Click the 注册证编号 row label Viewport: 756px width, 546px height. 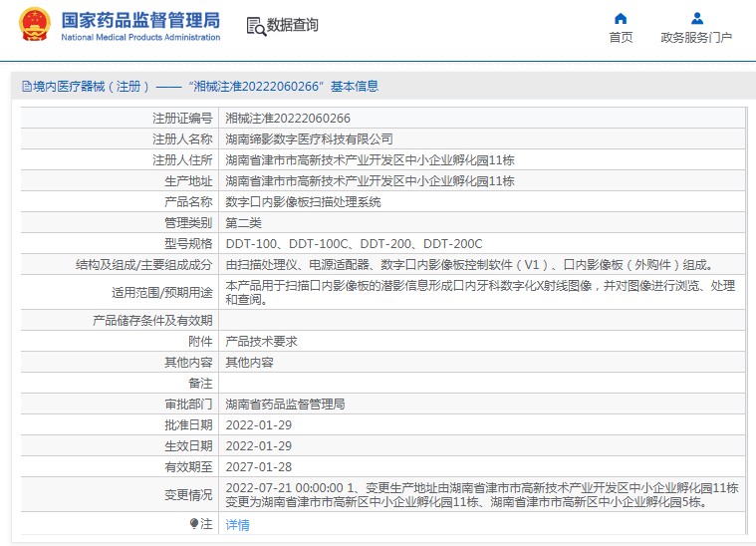point(182,119)
